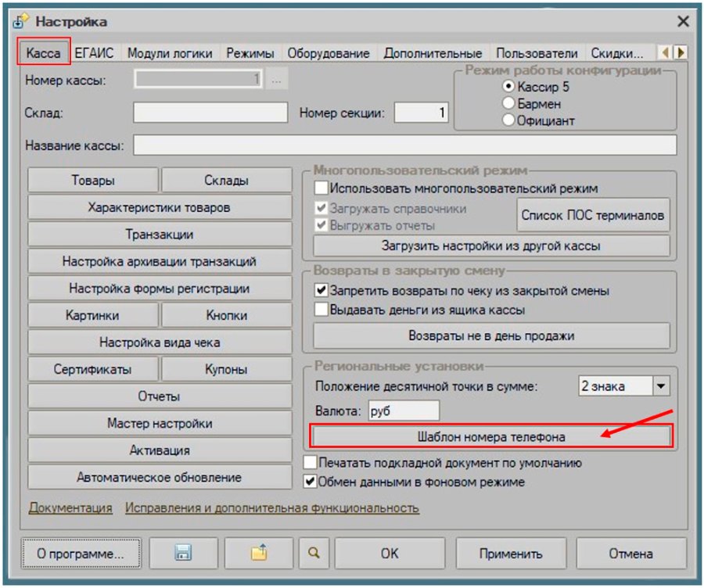Click the floppy disk save settings icon
This screenshot has width=704, height=588.
183,554
